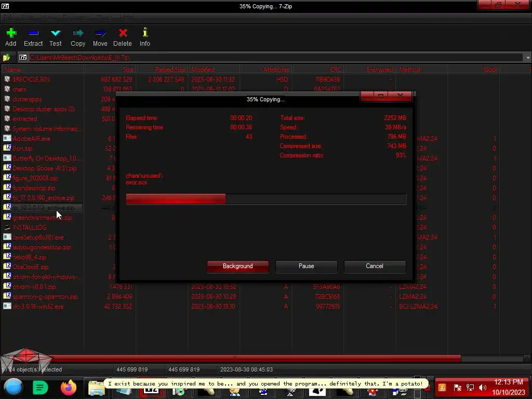Click the 7z archive icon in address bar

[x=23, y=57]
